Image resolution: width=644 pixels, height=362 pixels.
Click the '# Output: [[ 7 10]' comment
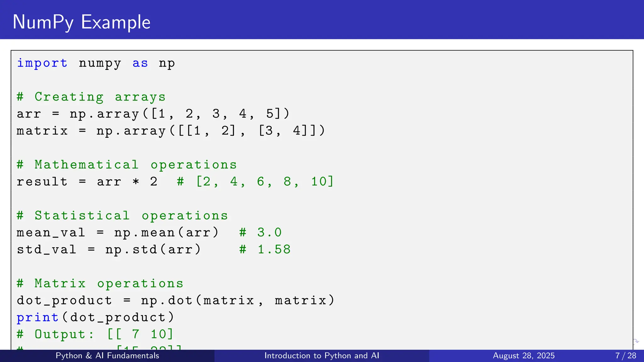coord(95,334)
